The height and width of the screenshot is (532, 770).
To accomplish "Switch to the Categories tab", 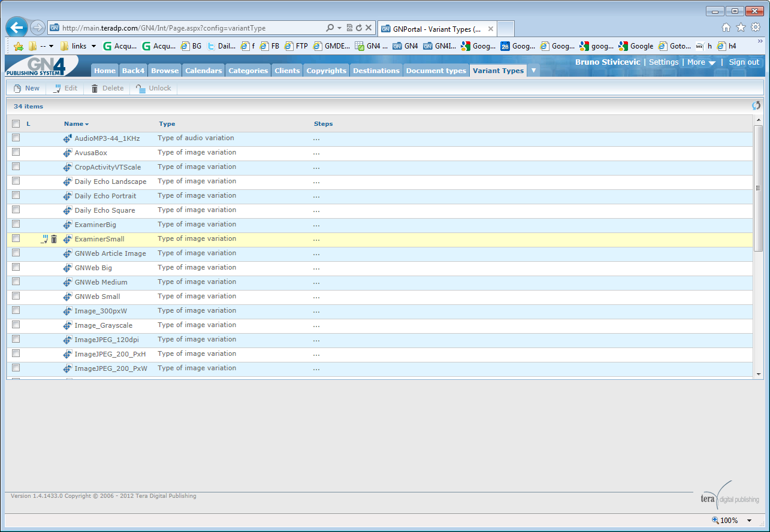I will pyautogui.click(x=248, y=70).
